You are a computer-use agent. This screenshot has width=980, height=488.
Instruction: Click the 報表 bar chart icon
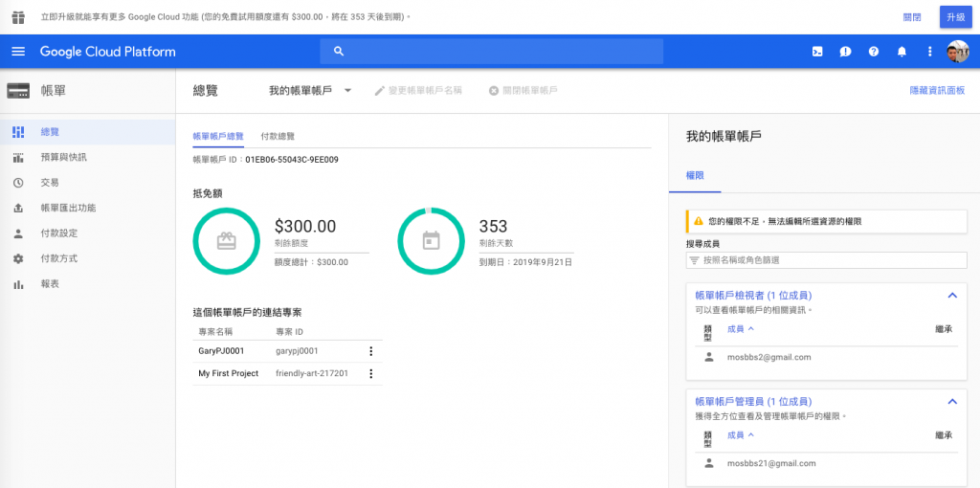coord(18,284)
